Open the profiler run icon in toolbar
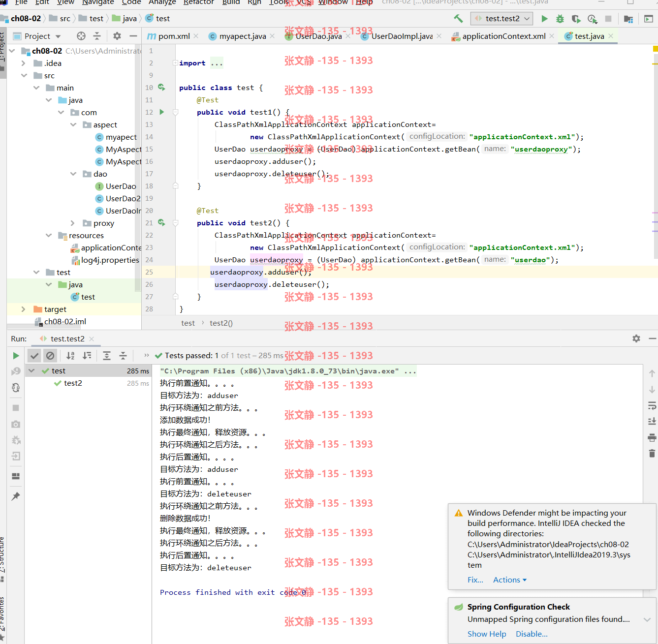 (x=592, y=19)
